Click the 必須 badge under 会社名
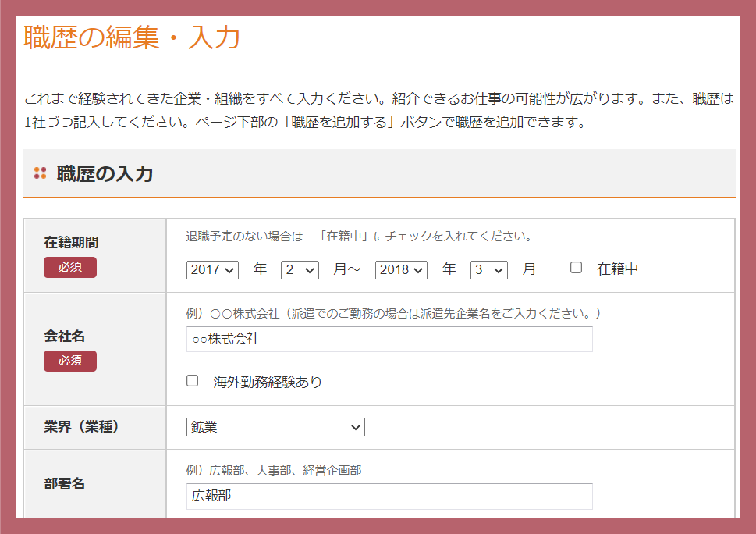756x534 pixels. coord(70,361)
